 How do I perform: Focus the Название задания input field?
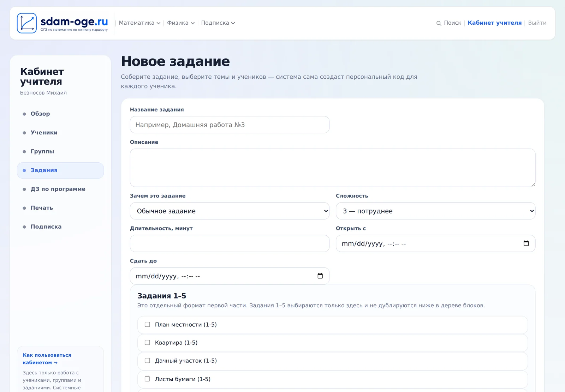point(230,125)
